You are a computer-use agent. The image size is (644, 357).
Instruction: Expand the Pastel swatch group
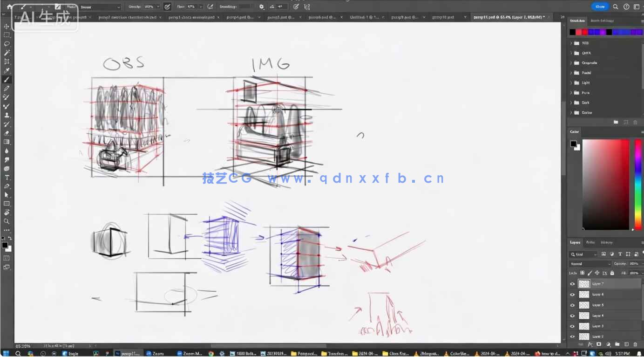571,73
